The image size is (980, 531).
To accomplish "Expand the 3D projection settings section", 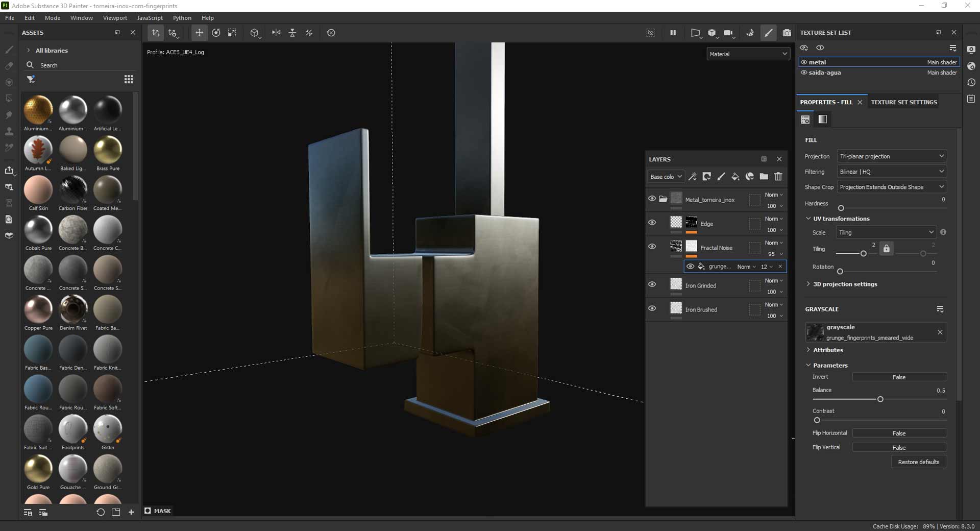I will pos(845,284).
